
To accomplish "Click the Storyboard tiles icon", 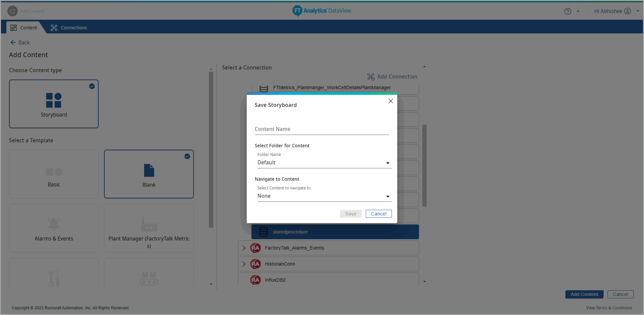I will (x=54, y=100).
